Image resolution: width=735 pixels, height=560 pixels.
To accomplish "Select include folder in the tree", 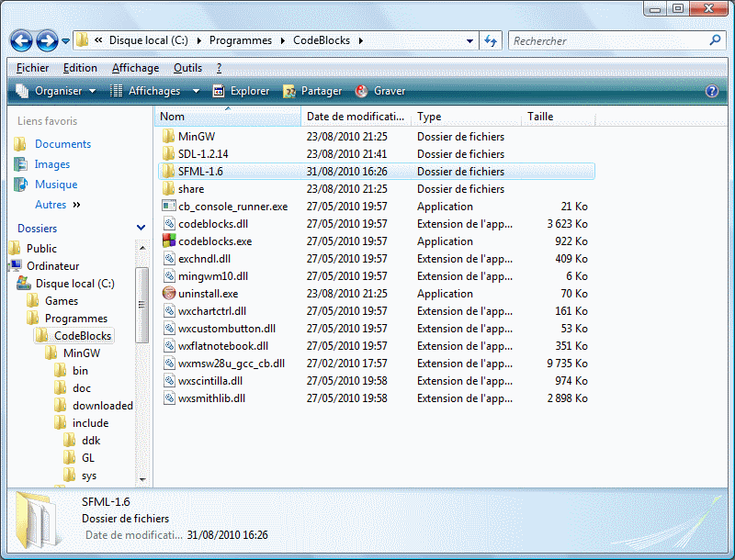I will click(90, 423).
